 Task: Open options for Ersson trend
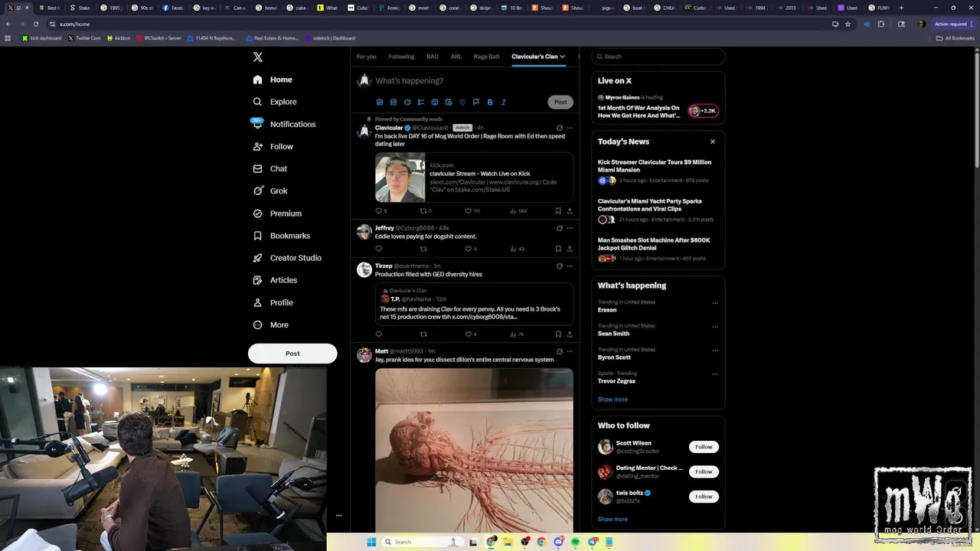pos(715,303)
